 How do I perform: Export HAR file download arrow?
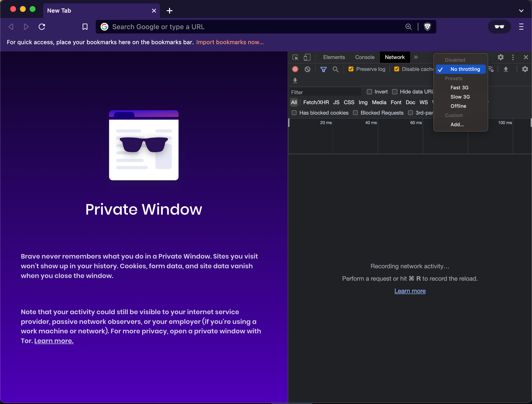(x=295, y=80)
